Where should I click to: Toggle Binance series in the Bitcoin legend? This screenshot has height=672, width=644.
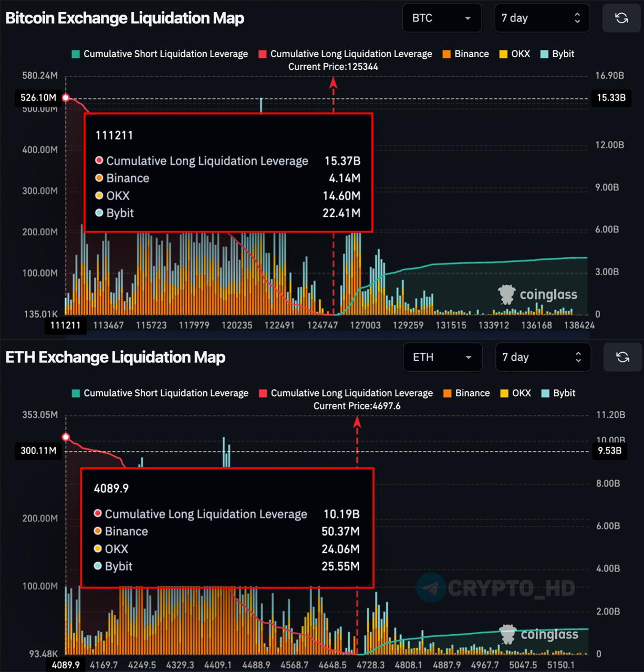point(465,54)
